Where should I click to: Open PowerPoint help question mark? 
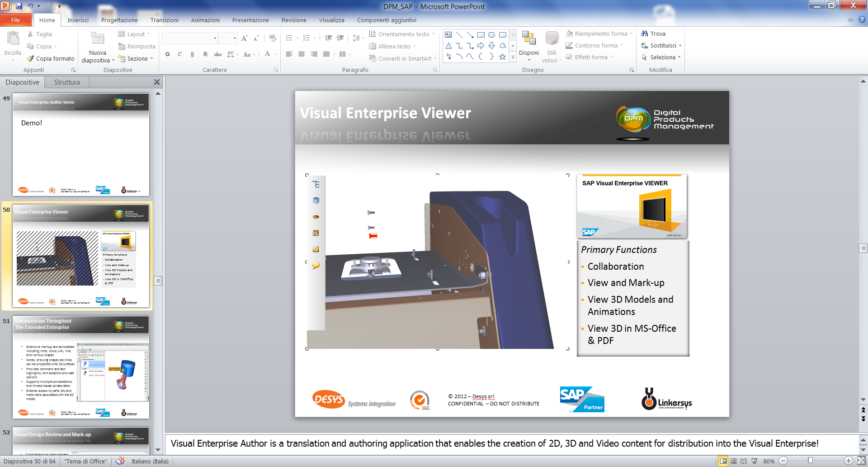click(x=862, y=20)
